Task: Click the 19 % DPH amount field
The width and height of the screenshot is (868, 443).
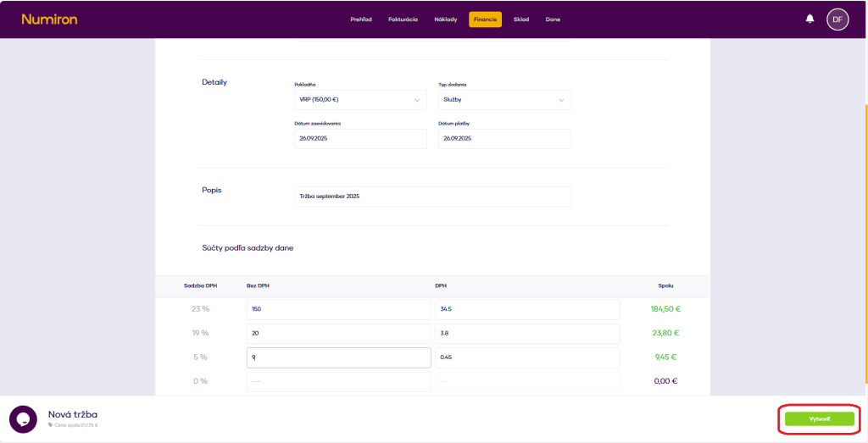Action: 526,333
